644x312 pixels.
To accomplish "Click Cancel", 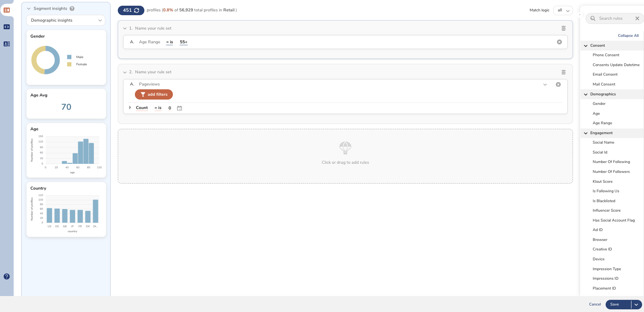I will point(595,304).
